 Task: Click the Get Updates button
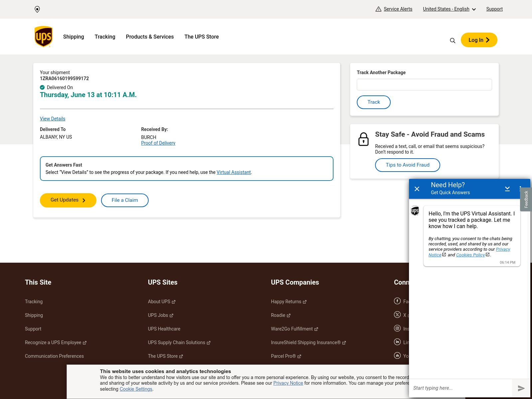(68, 200)
